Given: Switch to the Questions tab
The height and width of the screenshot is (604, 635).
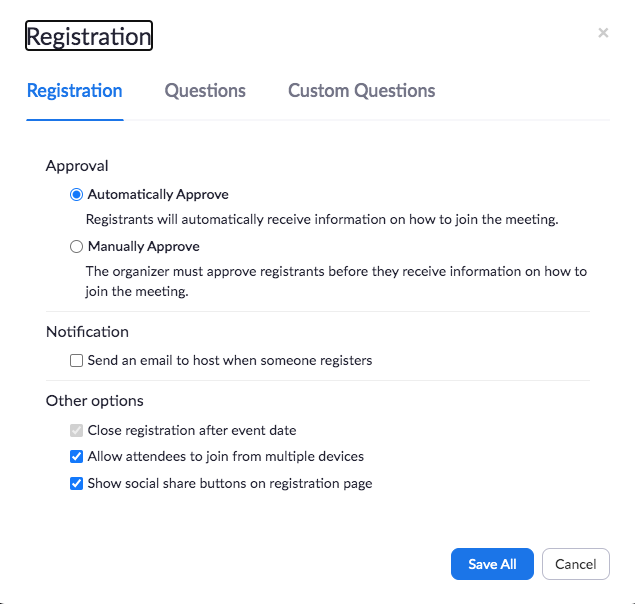Looking at the screenshot, I should pos(205,90).
